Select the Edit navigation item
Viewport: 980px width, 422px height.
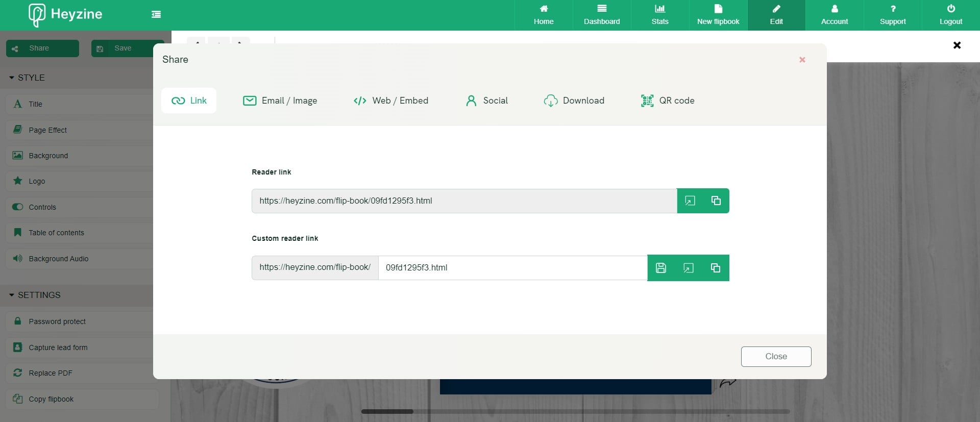pyautogui.click(x=776, y=15)
